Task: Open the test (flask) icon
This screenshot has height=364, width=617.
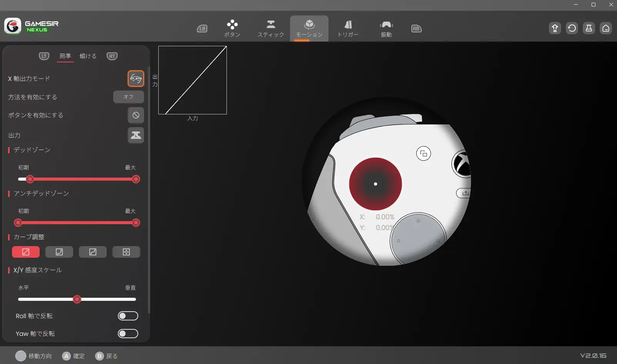Action: (x=589, y=28)
